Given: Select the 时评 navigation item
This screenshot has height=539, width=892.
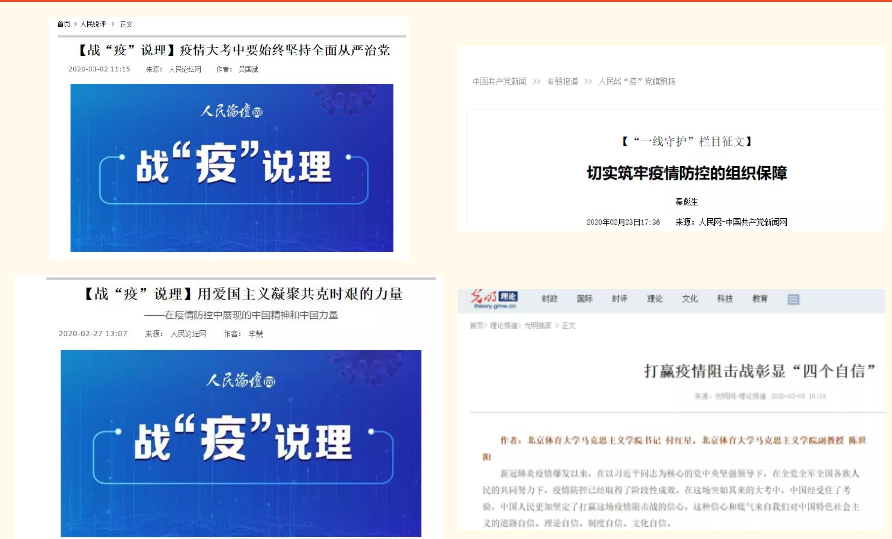Looking at the screenshot, I should (619, 299).
